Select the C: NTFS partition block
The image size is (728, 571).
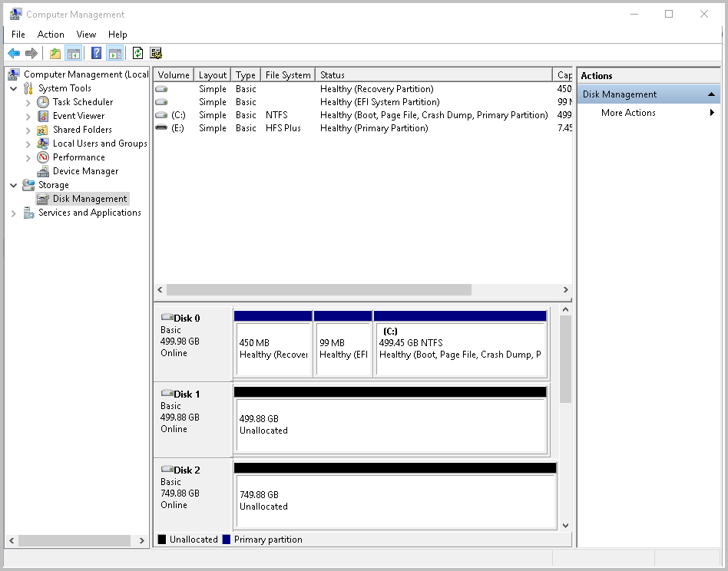tap(459, 348)
